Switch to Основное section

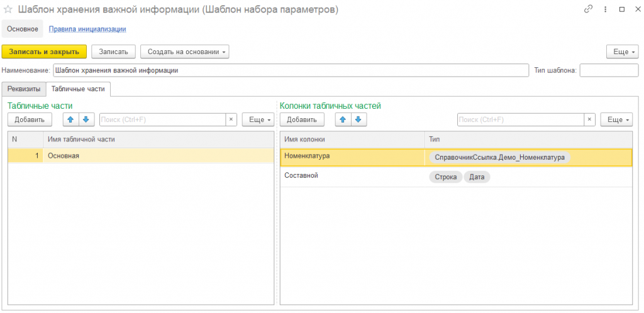tap(23, 29)
